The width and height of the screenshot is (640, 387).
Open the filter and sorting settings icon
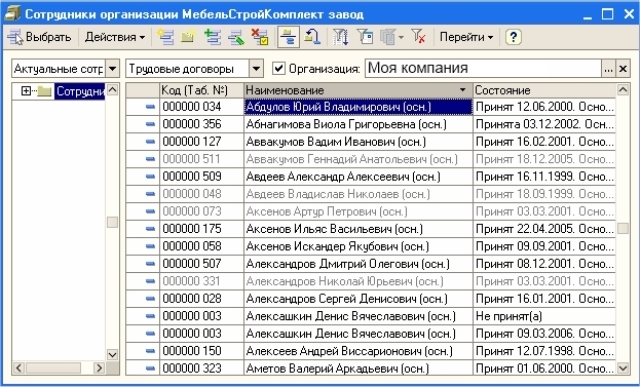tap(340, 37)
